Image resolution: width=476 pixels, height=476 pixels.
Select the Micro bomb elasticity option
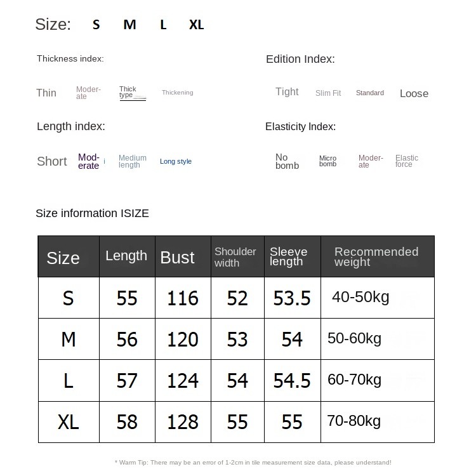pyautogui.click(x=327, y=161)
